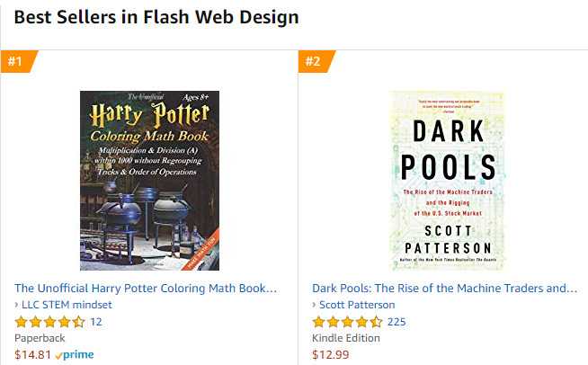This screenshot has width=588, height=365.
Task: Click the chevron before Scott Patterson
Action: pos(315,305)
